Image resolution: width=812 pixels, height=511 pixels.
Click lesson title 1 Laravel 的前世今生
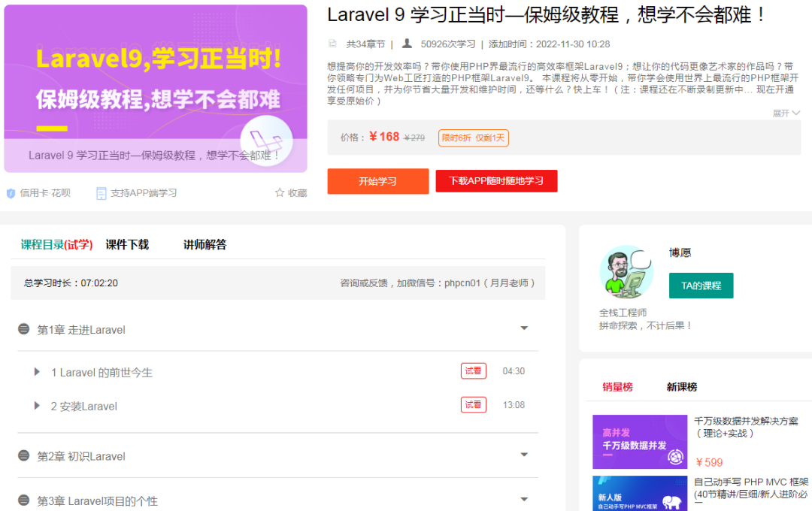[x=101, y=372]
